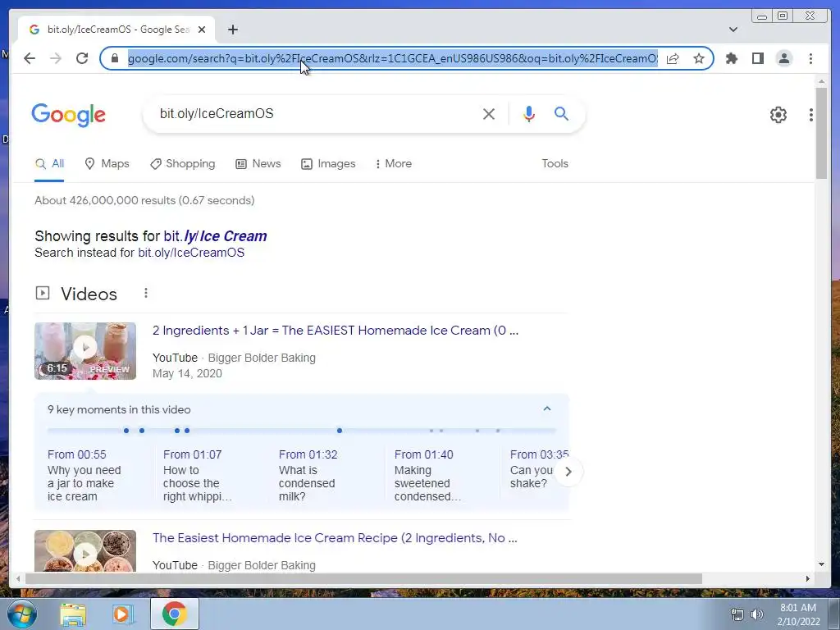This screenshot has height=630, width=840.
Task: Open Windows Media Player from taskbar
Action: click(123, 614)
